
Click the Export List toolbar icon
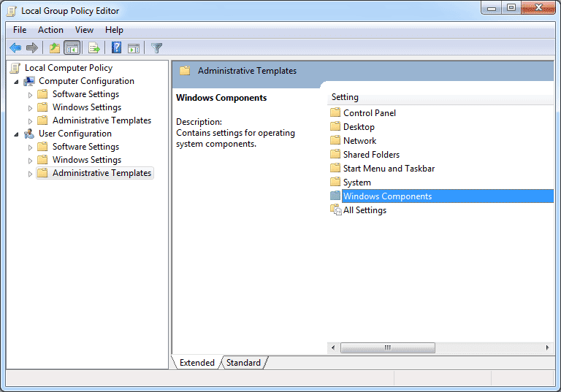94,47
